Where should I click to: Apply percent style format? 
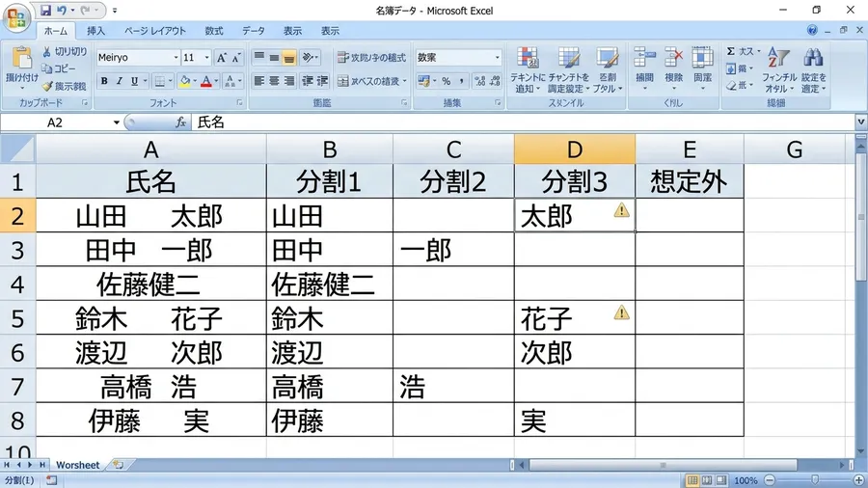(x=447, y=81)
